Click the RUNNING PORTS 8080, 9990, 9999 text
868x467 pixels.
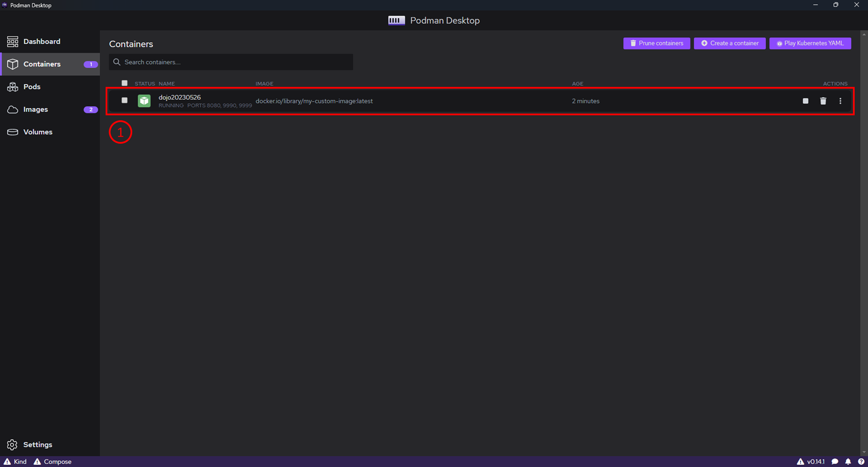pos(205,105)
